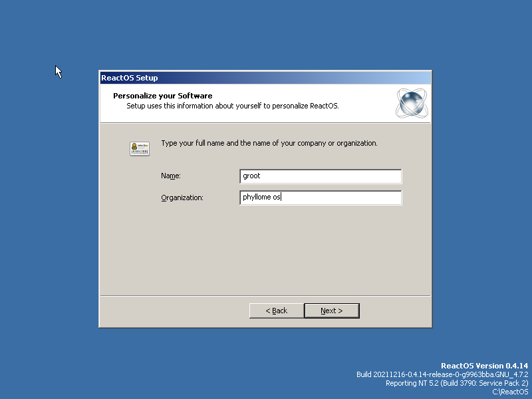Select the badge picture beside the instructions
This screenshot has height=399, width=532.
[139, 148]
